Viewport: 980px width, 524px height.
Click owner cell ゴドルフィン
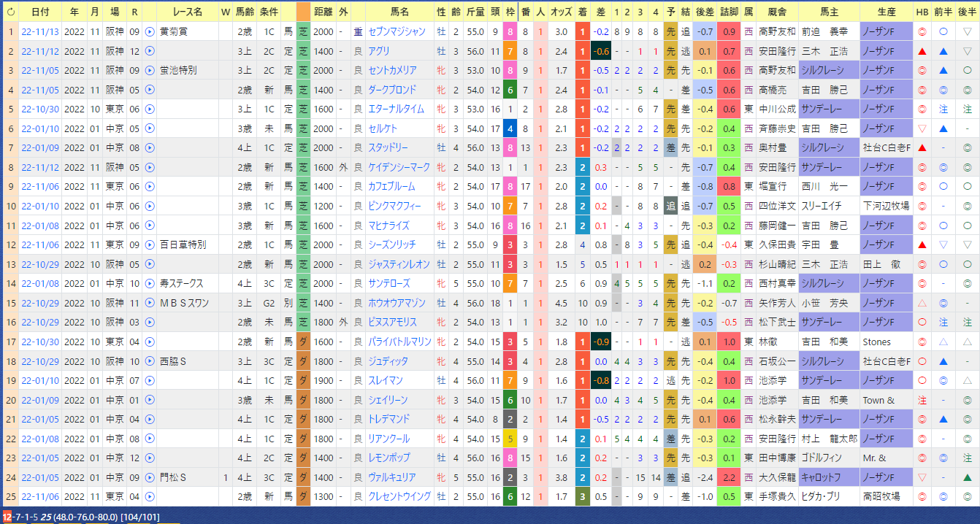pyautogui.click(x=829, y=458)
